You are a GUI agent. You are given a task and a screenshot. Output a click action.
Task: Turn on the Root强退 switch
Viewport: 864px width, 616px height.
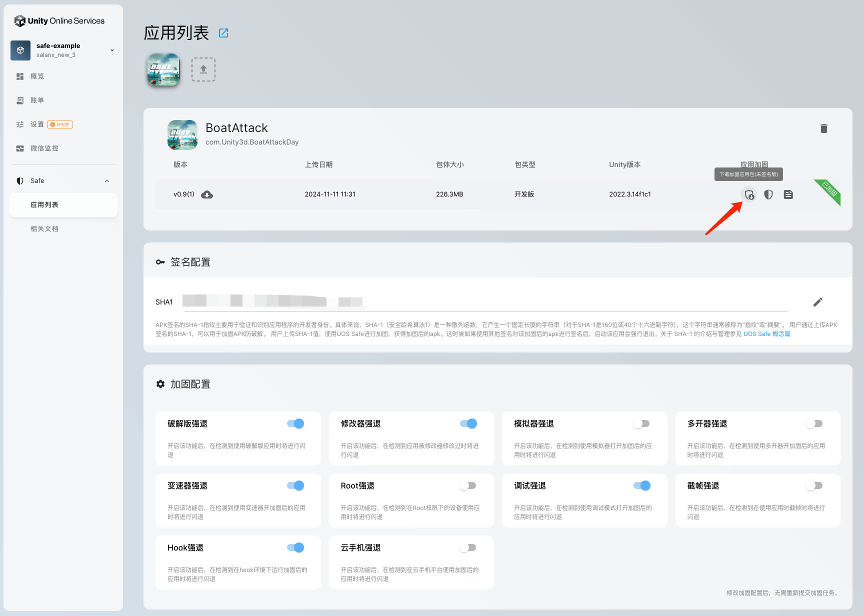click(x=468, y=485)
